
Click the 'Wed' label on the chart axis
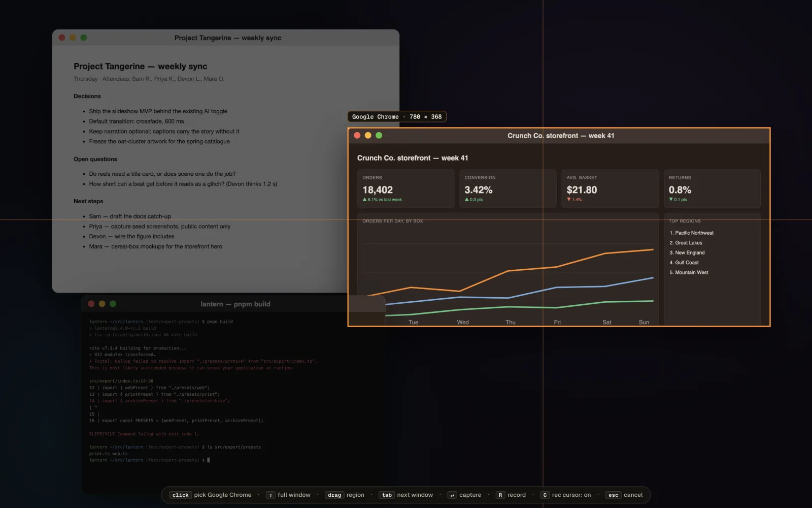(x=463, y=322)
